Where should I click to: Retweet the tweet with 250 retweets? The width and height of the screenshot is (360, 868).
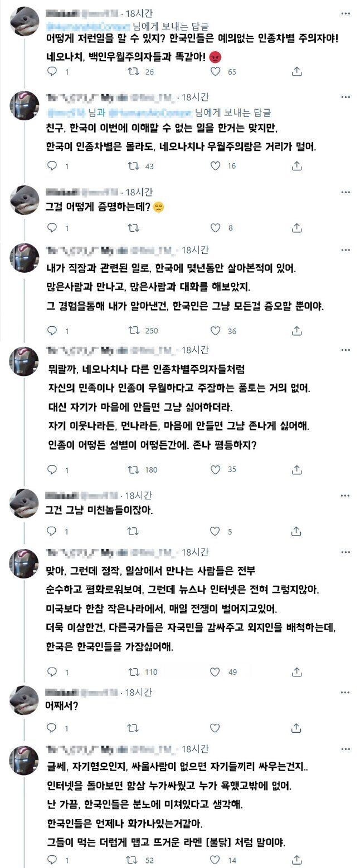pyautogui.click(x=133, y=331)
